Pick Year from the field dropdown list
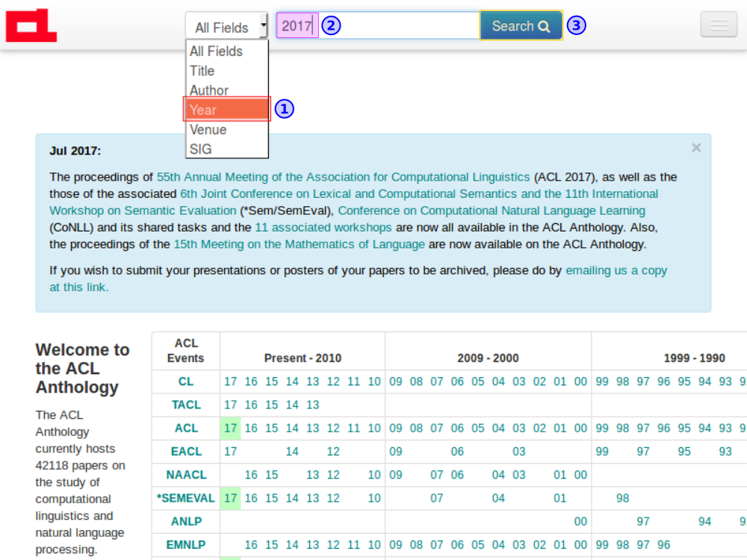This screenshot has width=747, height=560. point(227,110)
